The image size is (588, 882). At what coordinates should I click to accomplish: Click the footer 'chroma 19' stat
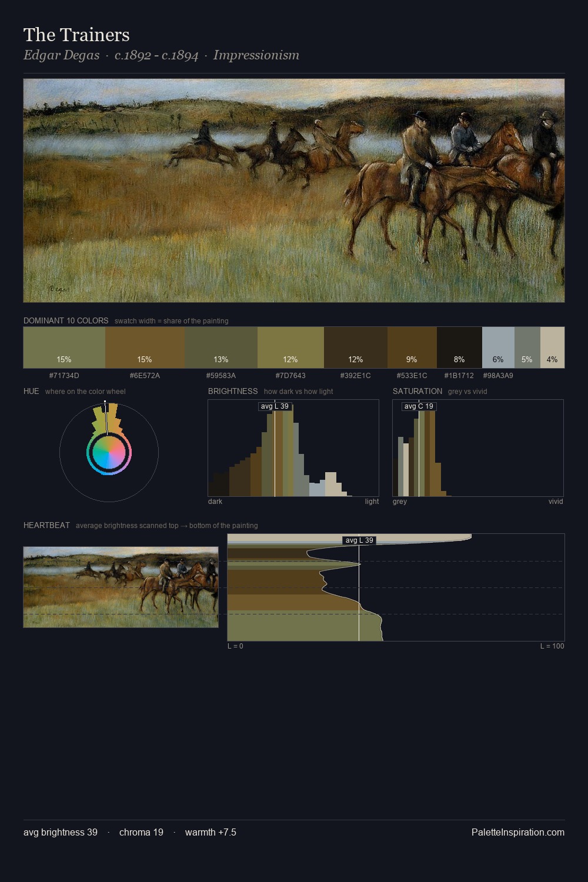141,832
